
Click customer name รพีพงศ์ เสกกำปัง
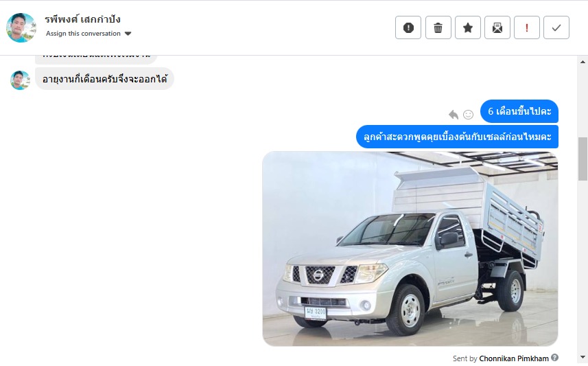(82, 19)
